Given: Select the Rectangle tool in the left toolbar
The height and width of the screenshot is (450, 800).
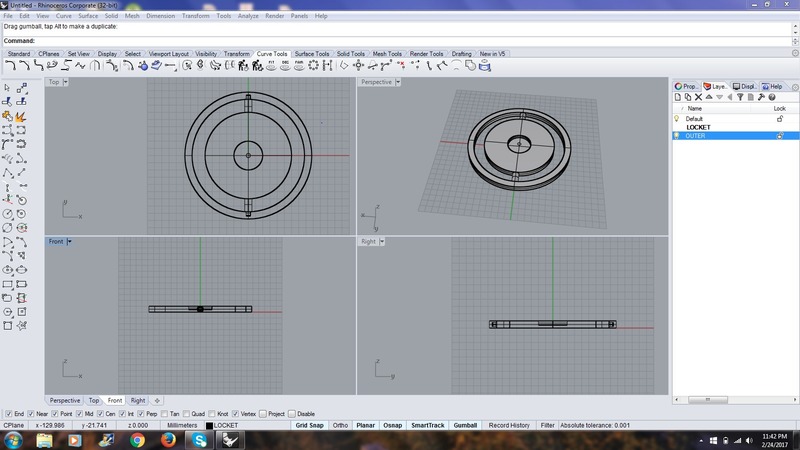Looking at the screenshot, I should [x=7, y=284].
